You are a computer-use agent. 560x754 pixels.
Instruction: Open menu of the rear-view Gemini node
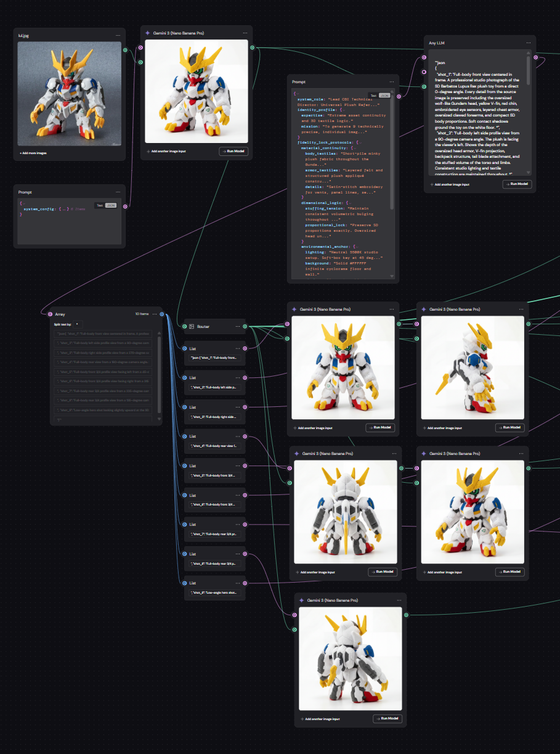point(394,453)
